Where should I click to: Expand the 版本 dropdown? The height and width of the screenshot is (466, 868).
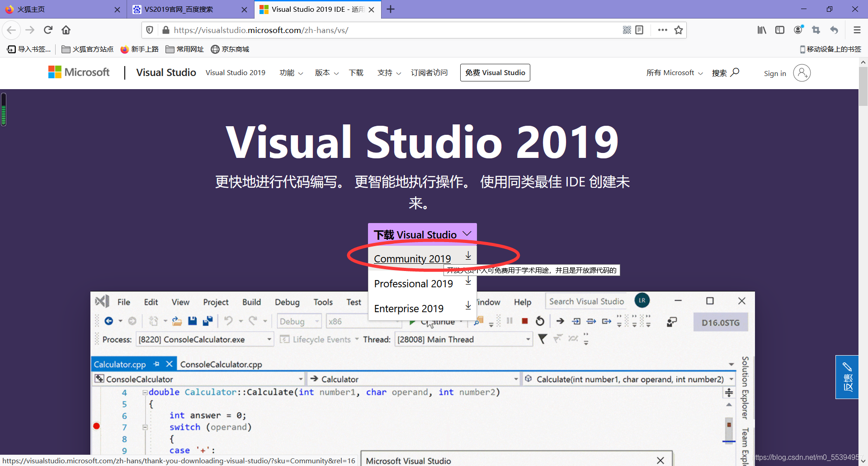326,73
